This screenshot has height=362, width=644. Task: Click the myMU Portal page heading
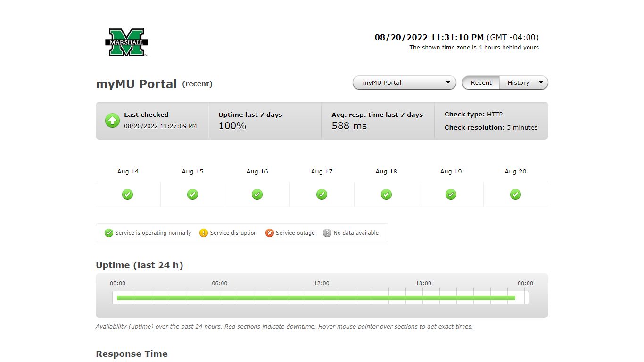point(136,84)
